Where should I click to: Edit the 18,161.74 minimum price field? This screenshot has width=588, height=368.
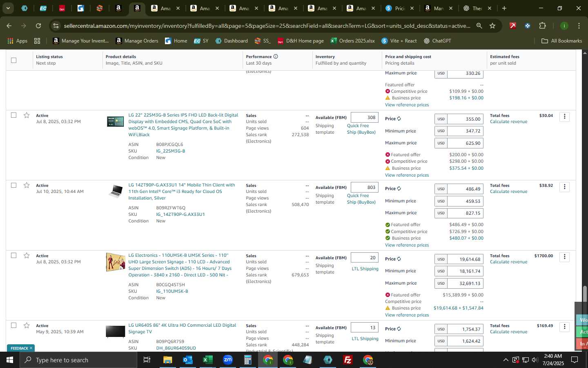pos(465,271)
